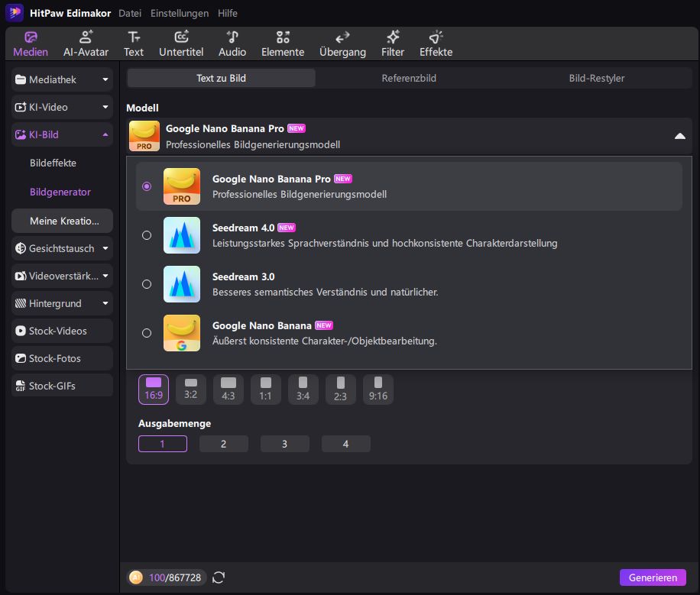Screen dimensions: 700x595
Task: Choose the Seedream 3.0 model option
Action: pos(147,284)
